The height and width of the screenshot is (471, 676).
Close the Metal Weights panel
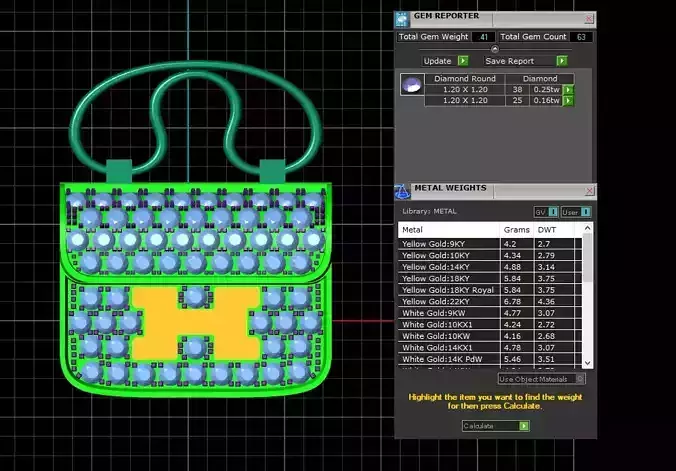tap(589, 191)
